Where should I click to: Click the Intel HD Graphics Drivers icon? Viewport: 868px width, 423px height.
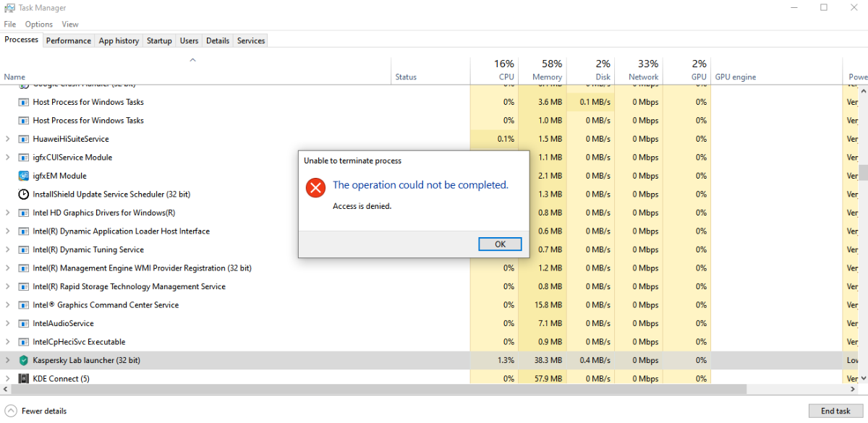click(x=24, y=213)
